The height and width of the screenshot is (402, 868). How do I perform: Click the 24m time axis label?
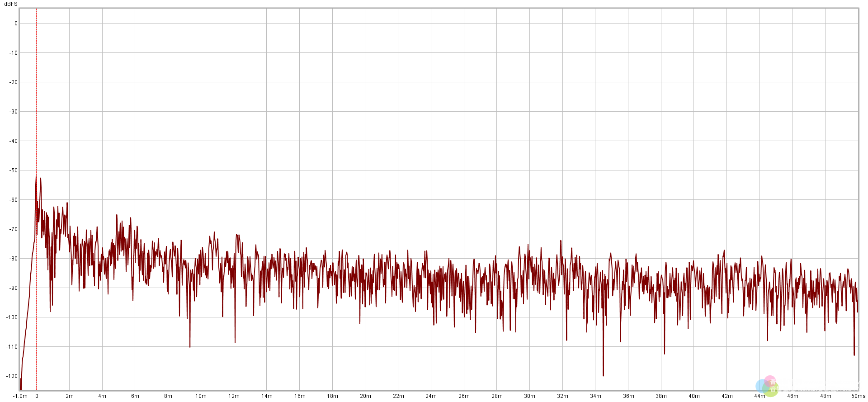431,396
